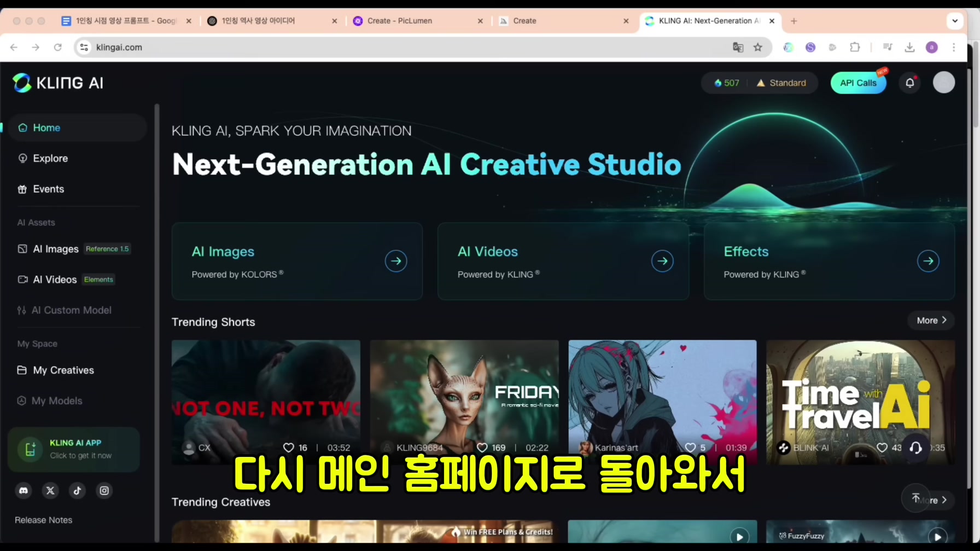
Task: Open the Release Notes link
Action: (x=43, y=520)
